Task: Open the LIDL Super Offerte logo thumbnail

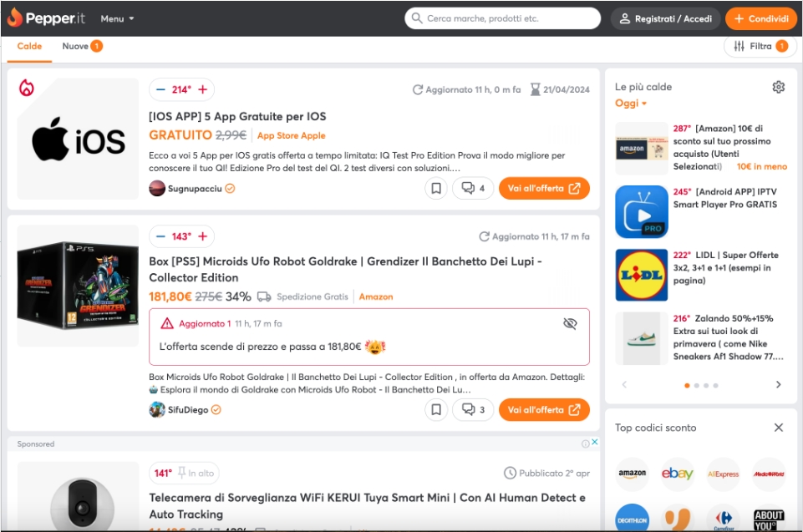Action: (642, 275)
